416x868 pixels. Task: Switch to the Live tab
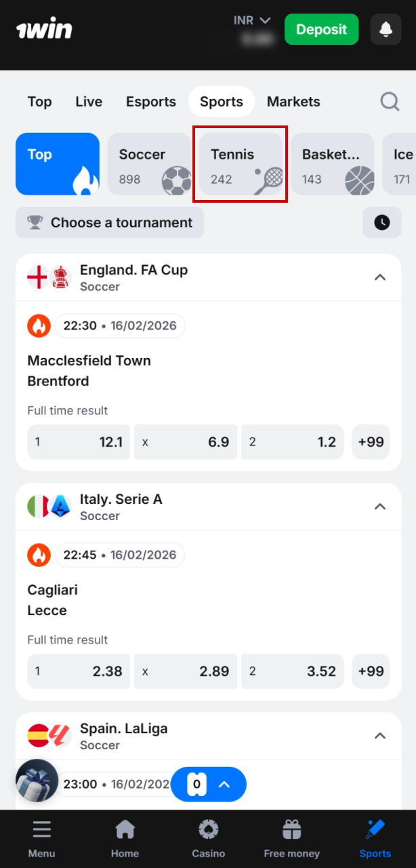click(88, 101)
